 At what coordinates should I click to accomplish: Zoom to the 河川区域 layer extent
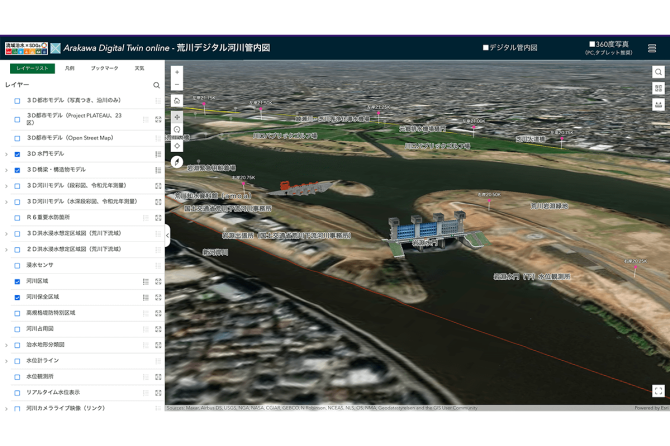(158, 282)
